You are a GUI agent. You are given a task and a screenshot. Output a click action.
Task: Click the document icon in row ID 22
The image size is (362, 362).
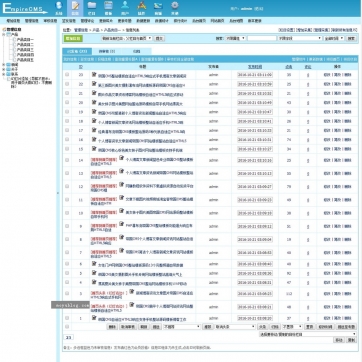click(x=94, y=84)
